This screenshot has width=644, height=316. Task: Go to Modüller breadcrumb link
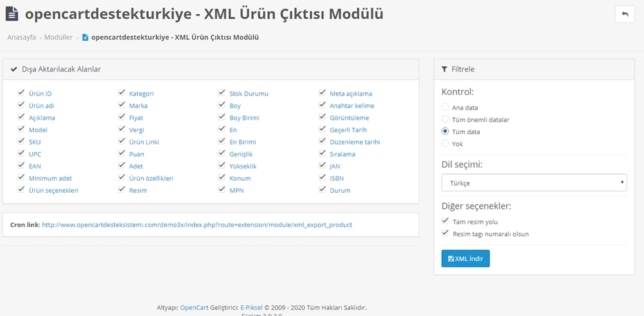click(x=59, y=37)
